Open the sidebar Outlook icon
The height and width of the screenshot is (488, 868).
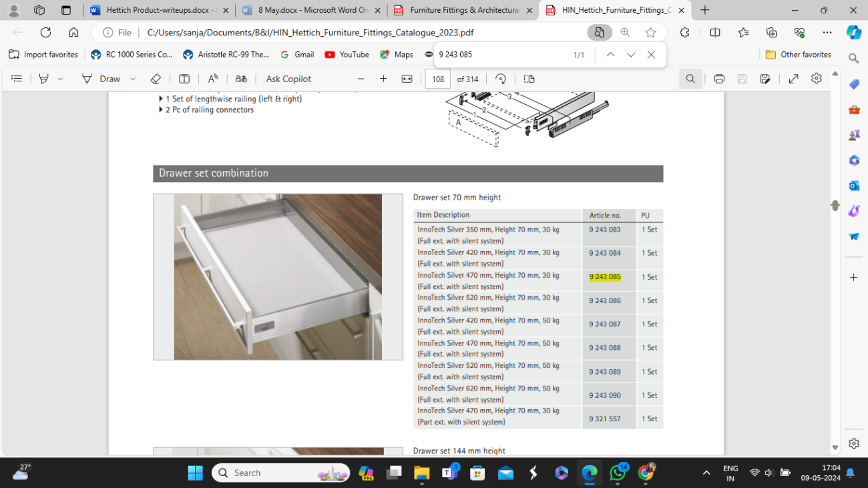pyautogui.click(x=853, y=186)
